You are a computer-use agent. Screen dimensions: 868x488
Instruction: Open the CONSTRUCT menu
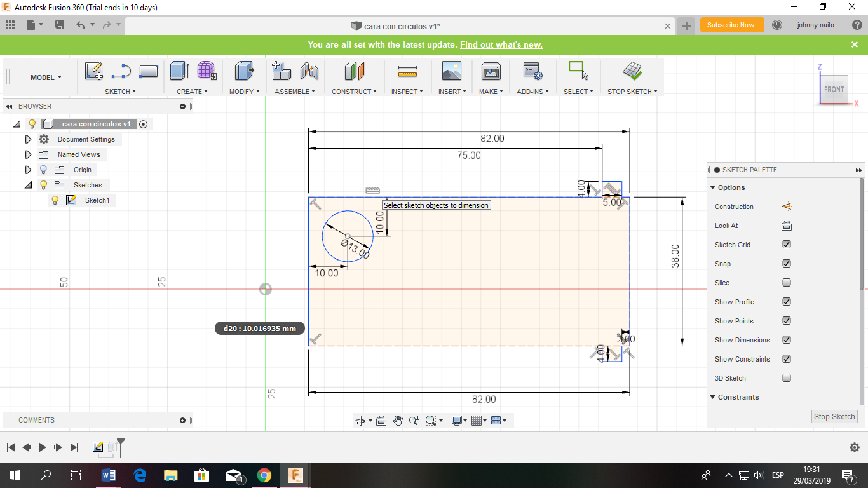click(354, 91)
